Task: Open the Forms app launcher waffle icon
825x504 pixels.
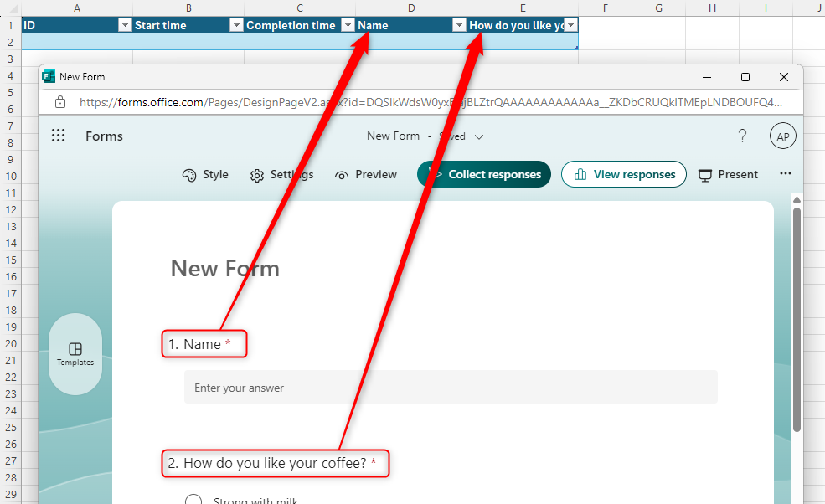Action: [x=58, y=136]
